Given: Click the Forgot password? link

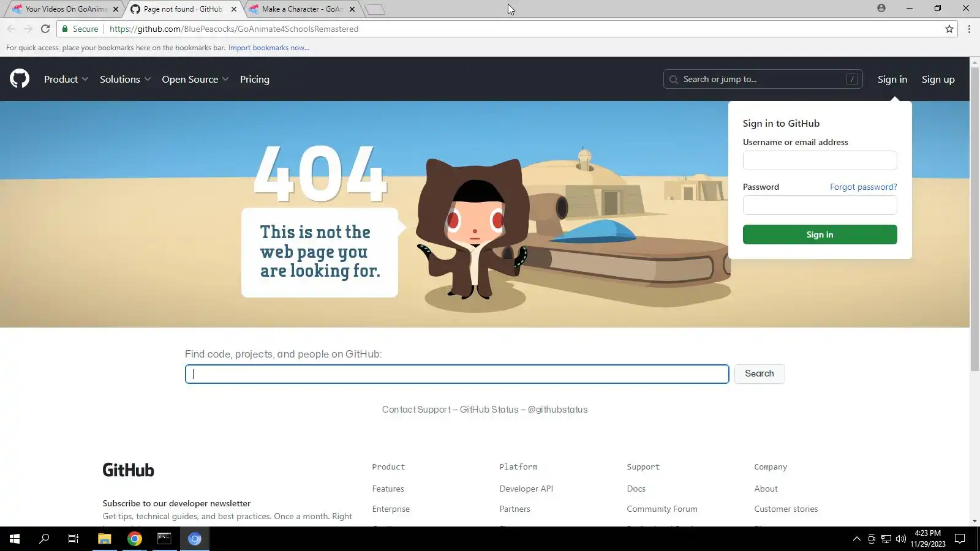Looking at the screenshot, I should pos(864,187).
